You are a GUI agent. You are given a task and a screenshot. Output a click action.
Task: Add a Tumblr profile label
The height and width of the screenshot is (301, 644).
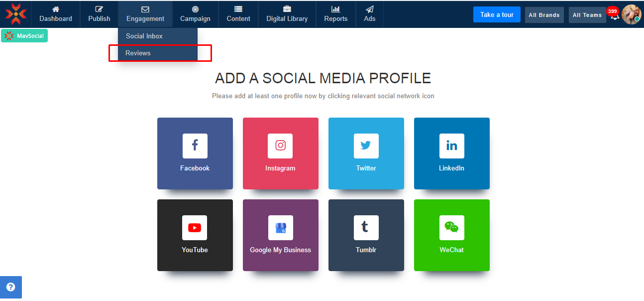pyautogui.click(x=366, y=250)
